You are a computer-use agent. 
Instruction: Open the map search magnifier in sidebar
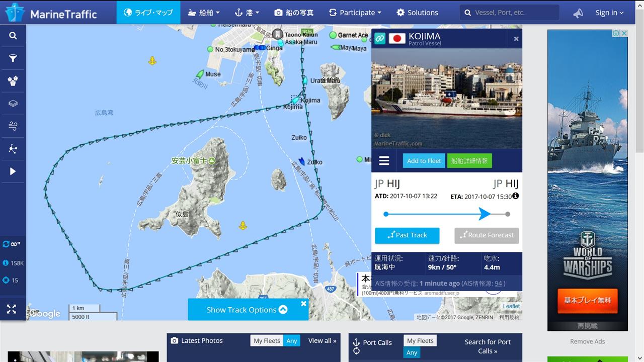(x=13, y=36)
